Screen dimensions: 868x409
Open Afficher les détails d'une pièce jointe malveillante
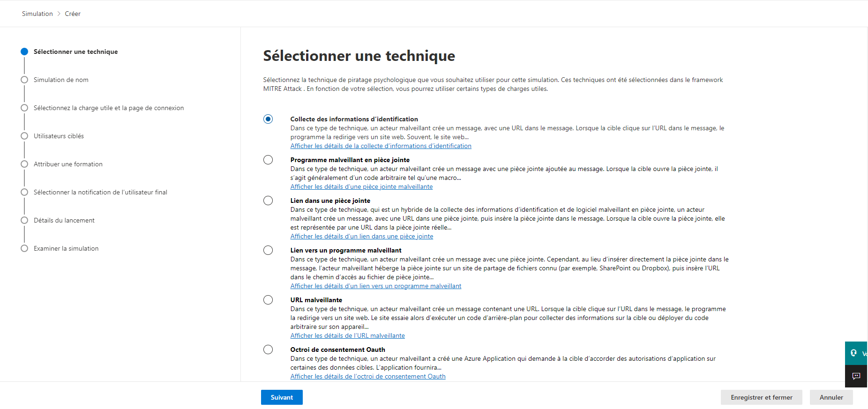point(361,186)
